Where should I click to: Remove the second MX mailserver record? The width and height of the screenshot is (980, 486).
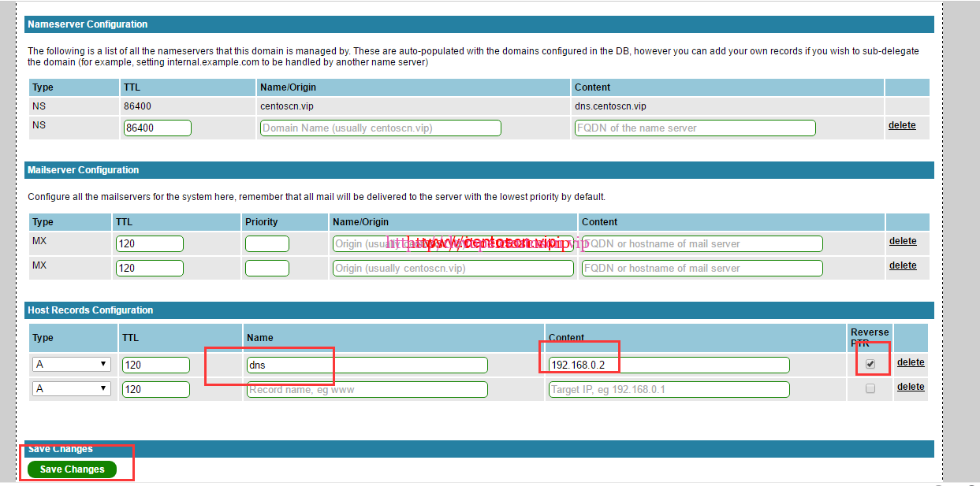(903, 265)
